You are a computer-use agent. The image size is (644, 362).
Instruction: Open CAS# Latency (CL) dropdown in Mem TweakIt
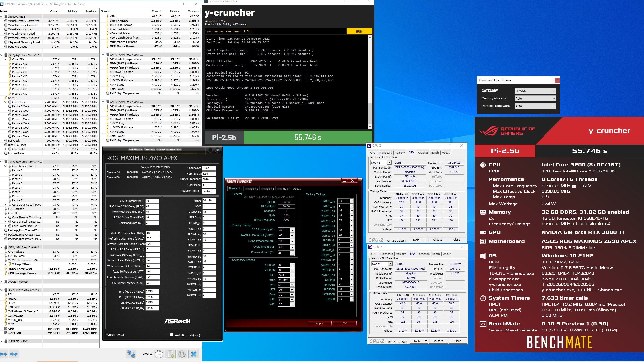[292, 230]
